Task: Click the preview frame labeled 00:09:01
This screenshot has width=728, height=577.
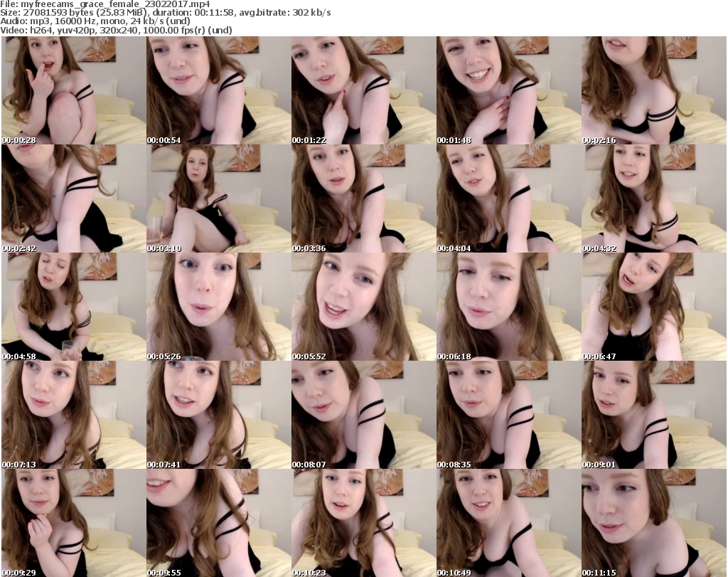Action: (654, 415)
